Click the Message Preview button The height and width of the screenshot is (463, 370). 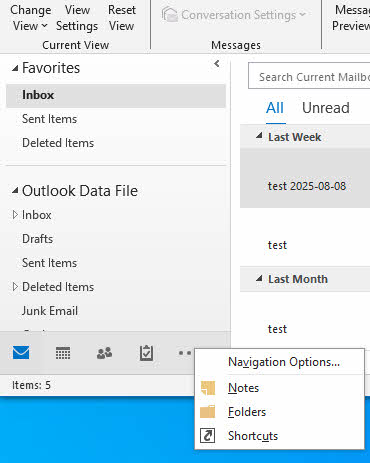[x=350, y=18]
